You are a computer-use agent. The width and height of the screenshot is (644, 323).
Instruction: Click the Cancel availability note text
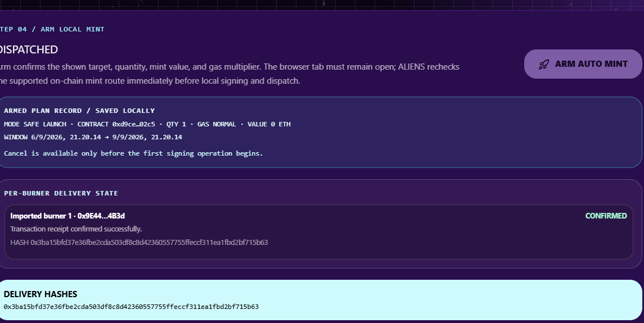133,153
